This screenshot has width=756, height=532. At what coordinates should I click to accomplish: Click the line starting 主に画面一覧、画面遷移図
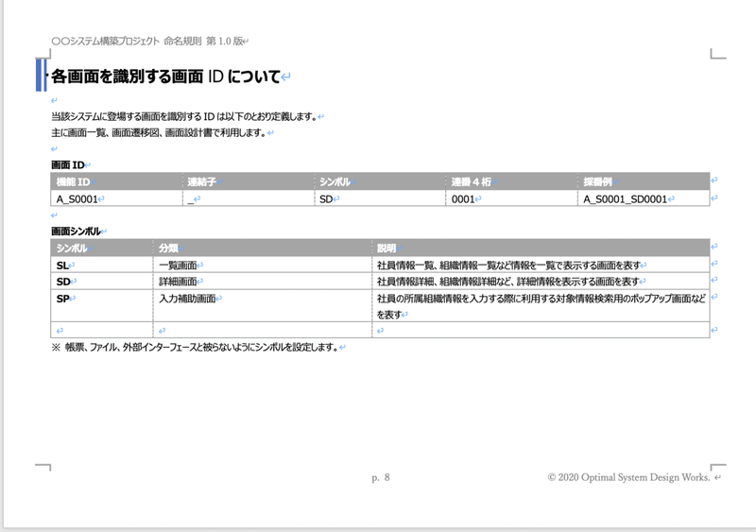pyautogui.click(x=159, y=132)
